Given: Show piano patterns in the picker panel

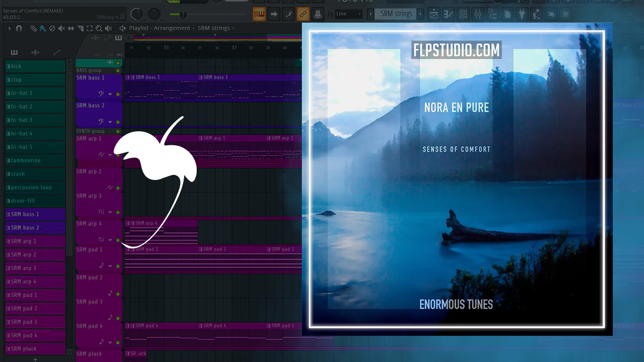Looking at the screenshot, I should 14,52.
